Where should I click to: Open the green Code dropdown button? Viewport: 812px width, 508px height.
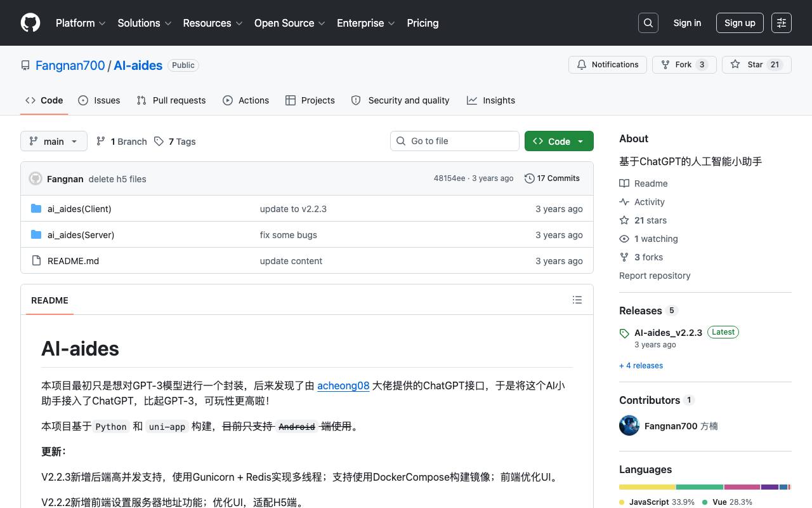click(559, 141)
